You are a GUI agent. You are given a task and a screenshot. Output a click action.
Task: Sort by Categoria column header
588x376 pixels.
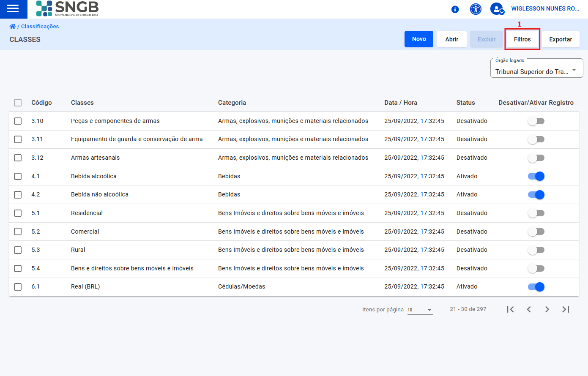click(x=232, y=103)
